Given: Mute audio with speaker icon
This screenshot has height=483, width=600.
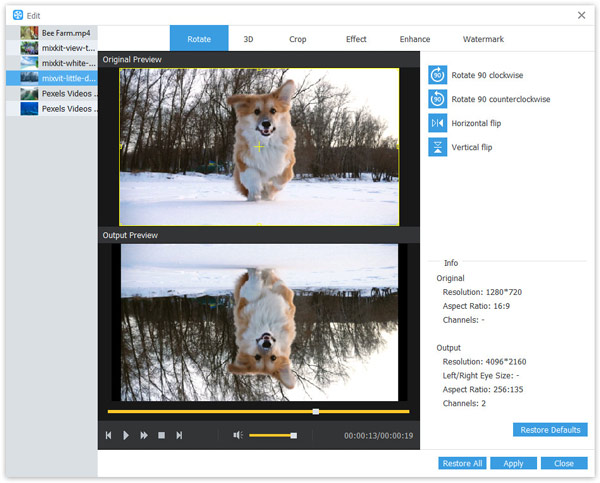Looking at the screenshot, I should click(x=238, y=435).
